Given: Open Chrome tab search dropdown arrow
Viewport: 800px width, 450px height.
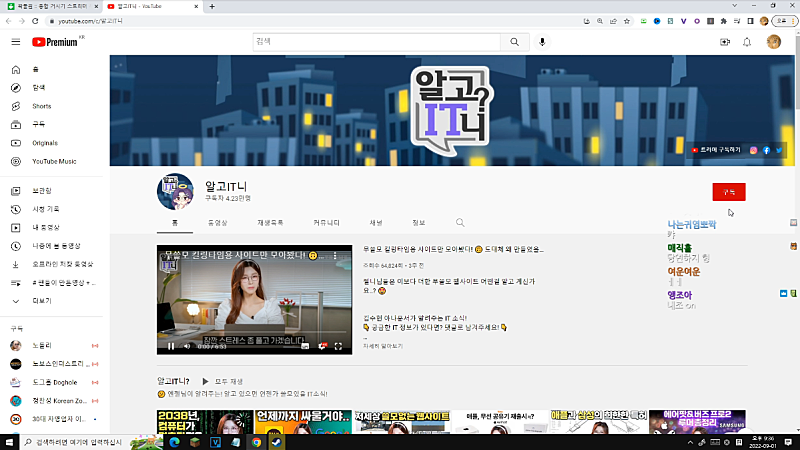Looking at the screenshot, I should [x=734, y=6].
